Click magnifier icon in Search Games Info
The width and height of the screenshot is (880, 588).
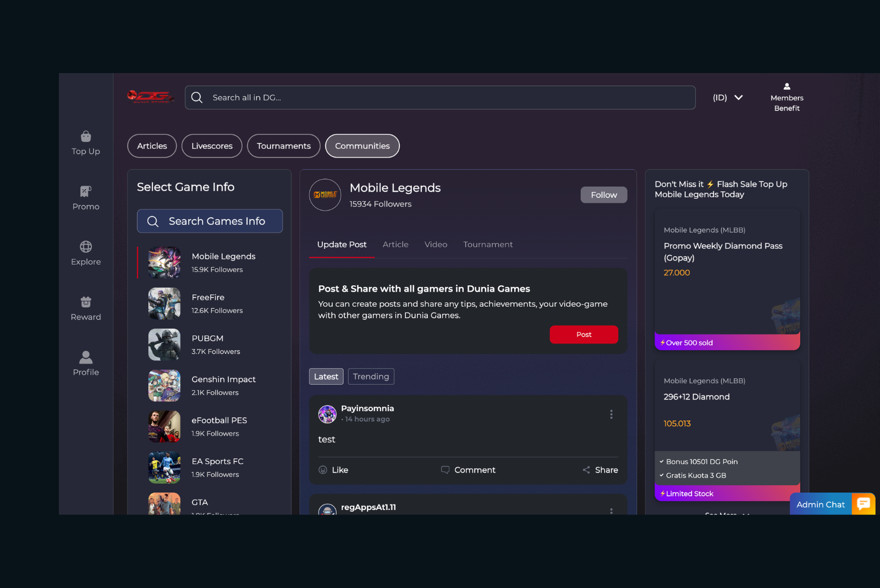(x=153, y=221)
